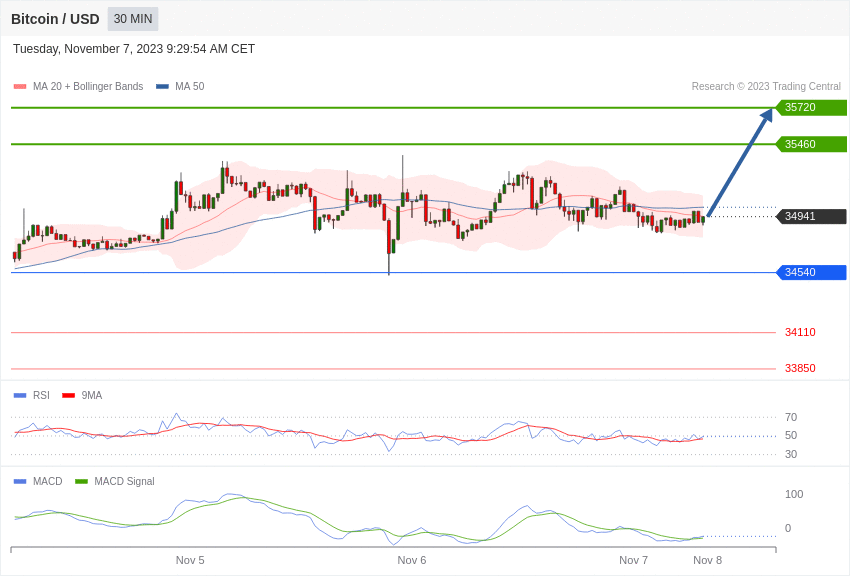This screenshot has height=576, width=850.
Task: Click the MACD blue legend marker
Action: [20, 481]
